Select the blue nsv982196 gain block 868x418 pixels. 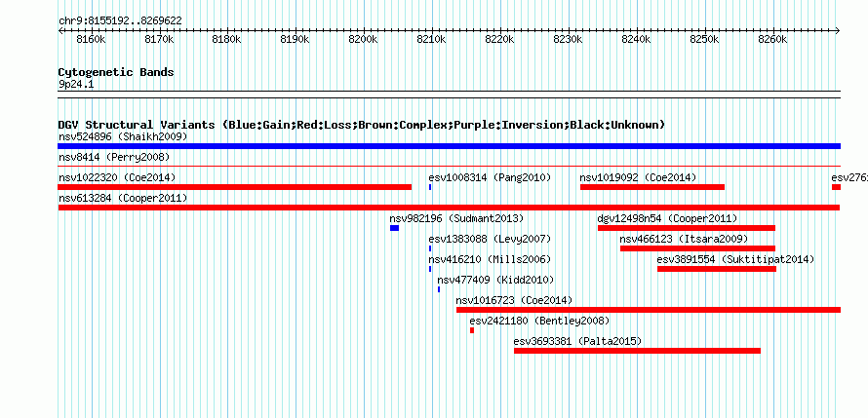(394, 228)
